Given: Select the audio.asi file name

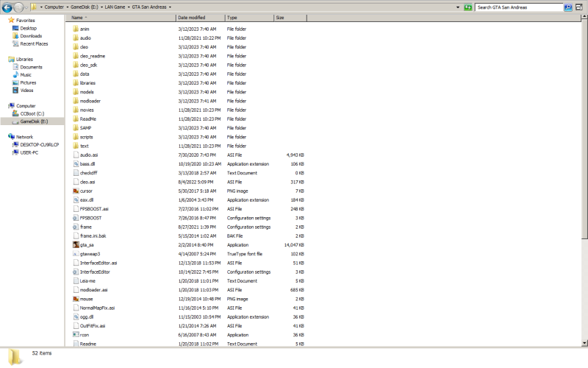Looking at the screenshot, I should click(x=89, y=155).
